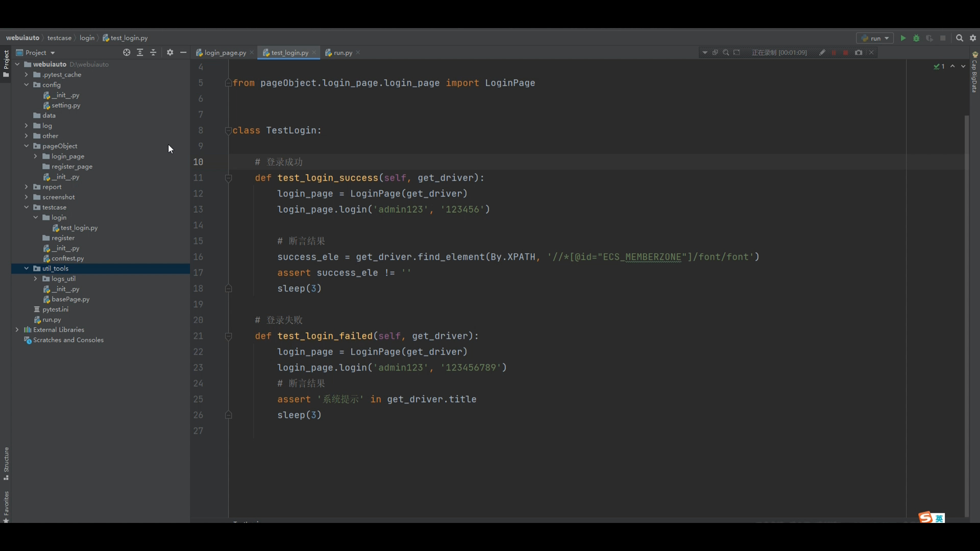Select Scratches and Consoles node
Image resolution: width=980 pixels, height=551 pixels.
tap(64, 340)
